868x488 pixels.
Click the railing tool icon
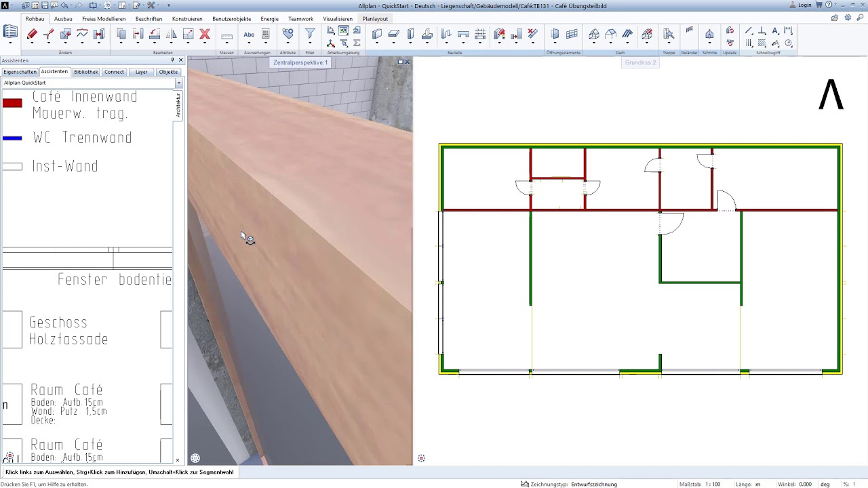689,30
